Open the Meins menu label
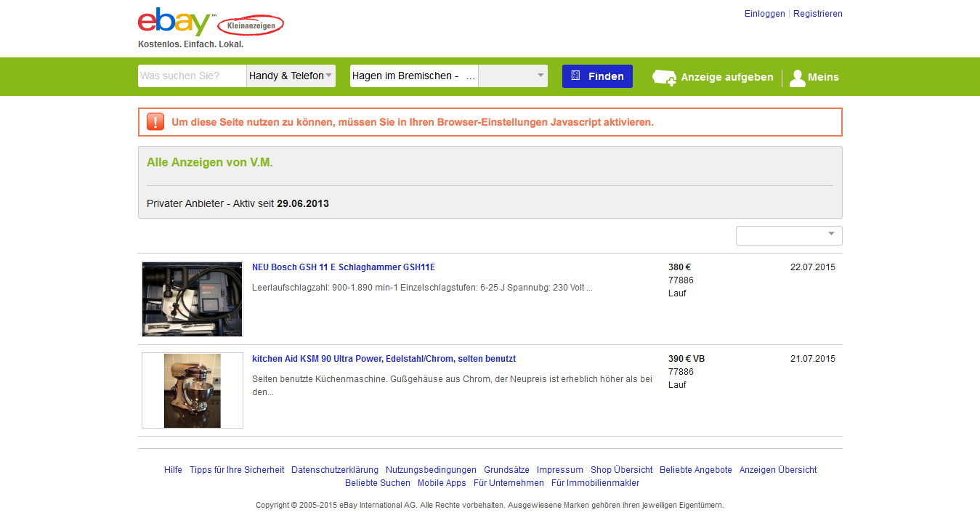The height and width of the screenshot is (531, 980). (824, 77)
